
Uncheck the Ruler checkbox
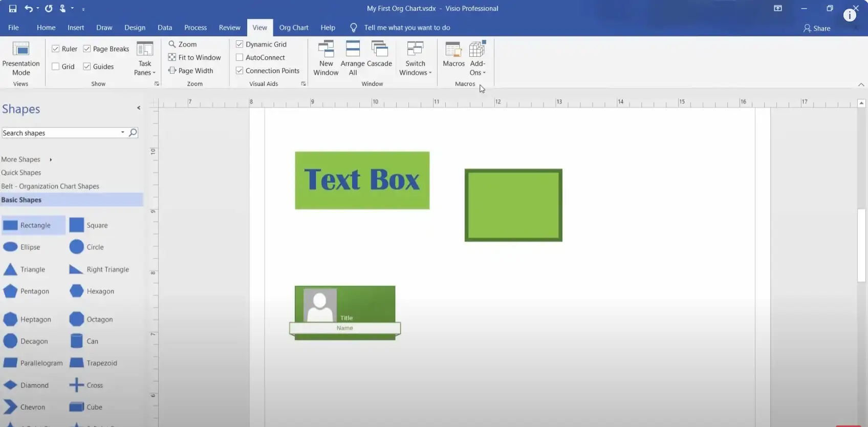56,49
